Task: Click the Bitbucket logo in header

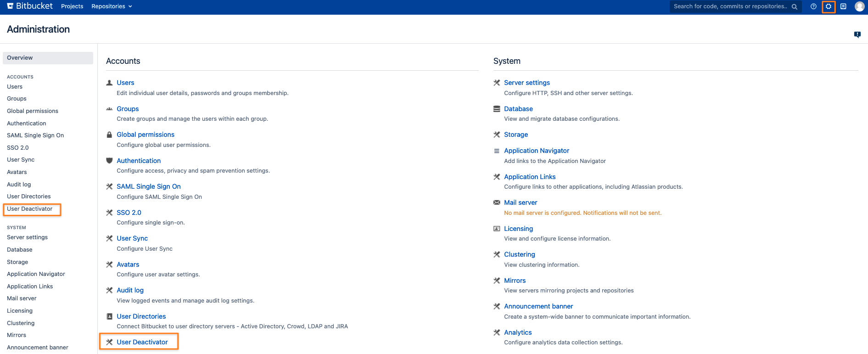Action: [30, 6]
